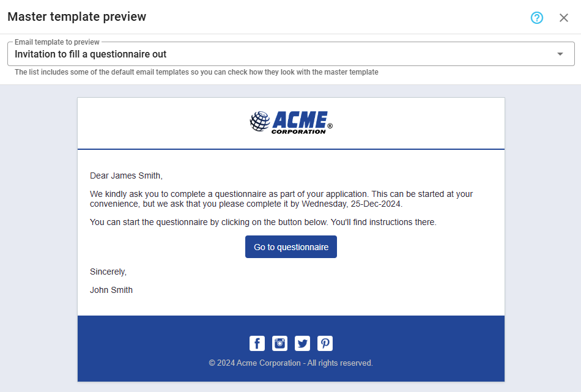Click the CORPORATION text under ACME
This screenshot has width=581, height=392.
(298, 131)
